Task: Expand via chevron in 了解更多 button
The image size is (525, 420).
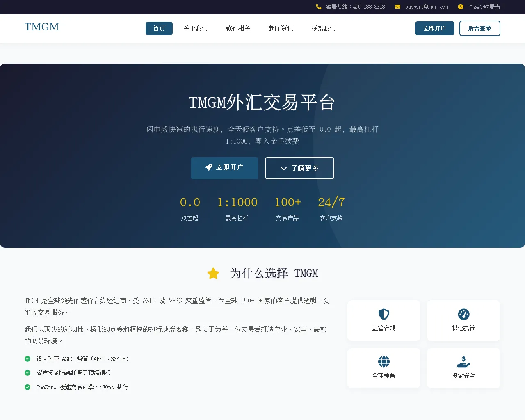Action: tap(283, 169)
